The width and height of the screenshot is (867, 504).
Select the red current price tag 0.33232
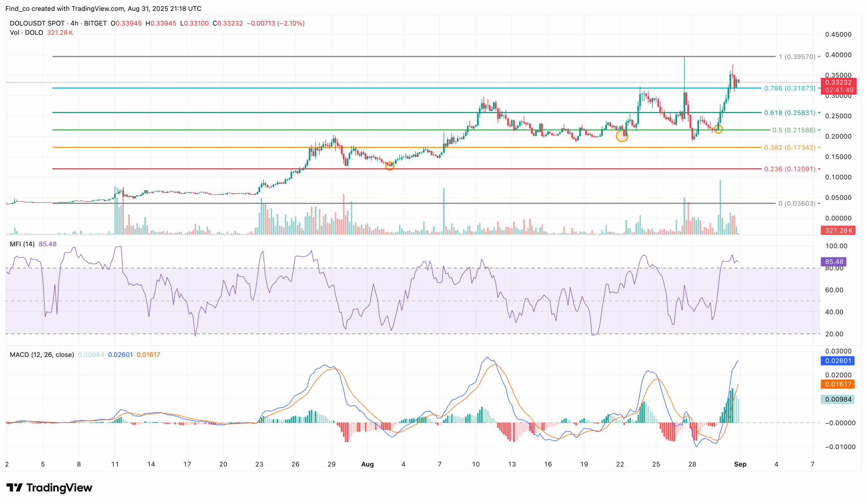tap(838, 83)
